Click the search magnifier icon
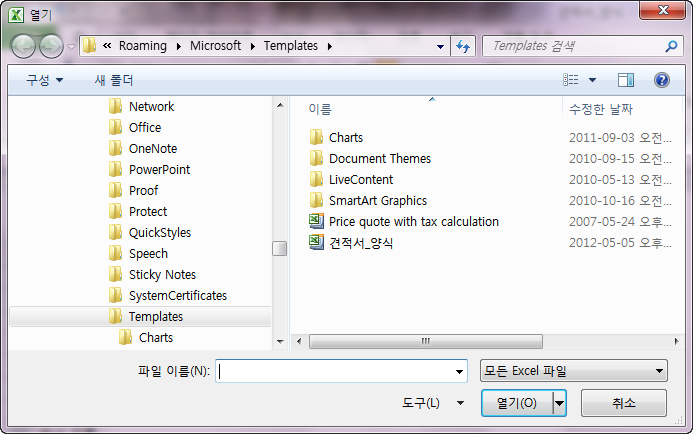Viewport: 693px width, 434px height. tap(671, 46)
